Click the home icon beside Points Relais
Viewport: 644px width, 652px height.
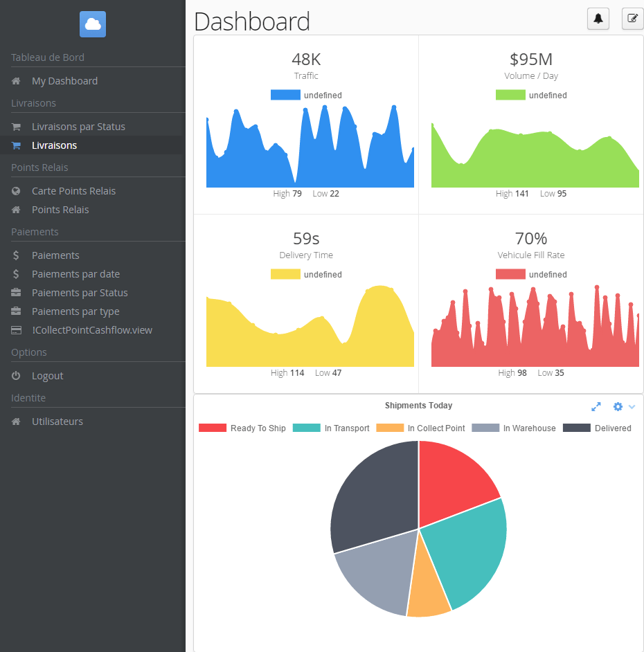coord(16,210)
